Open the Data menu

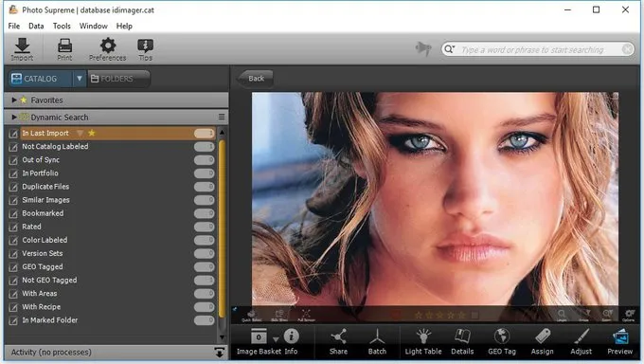36,26
